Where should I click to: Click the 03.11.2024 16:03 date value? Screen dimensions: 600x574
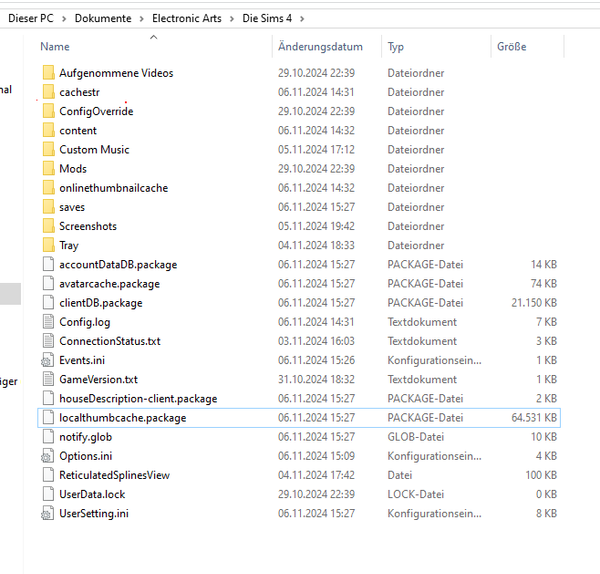tap(316, 341)
